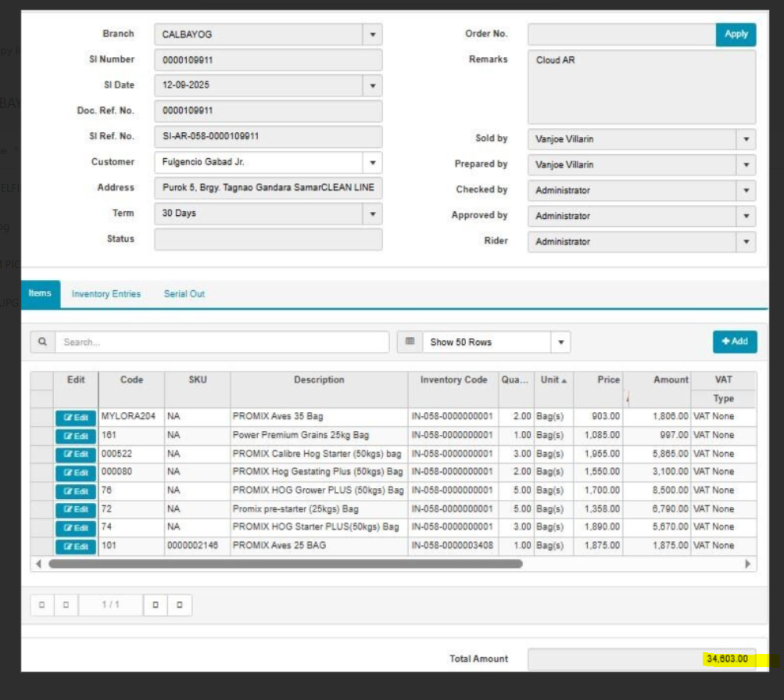This screenshot has height=700, width=784.
Task: Switch to Inventory Entries tab
Action: pos(106,294)
